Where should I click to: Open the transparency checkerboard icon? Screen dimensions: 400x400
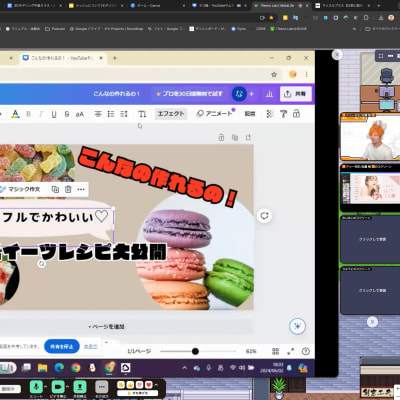(270, 114)
